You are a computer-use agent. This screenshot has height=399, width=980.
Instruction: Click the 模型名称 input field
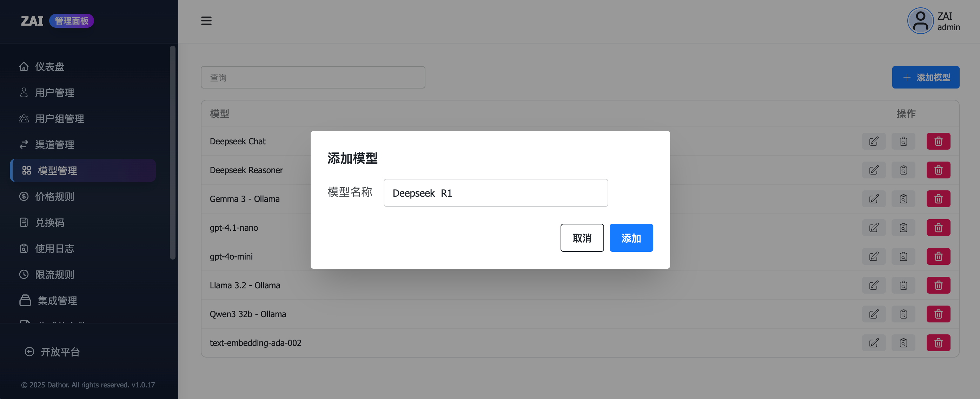coord(495,193)
